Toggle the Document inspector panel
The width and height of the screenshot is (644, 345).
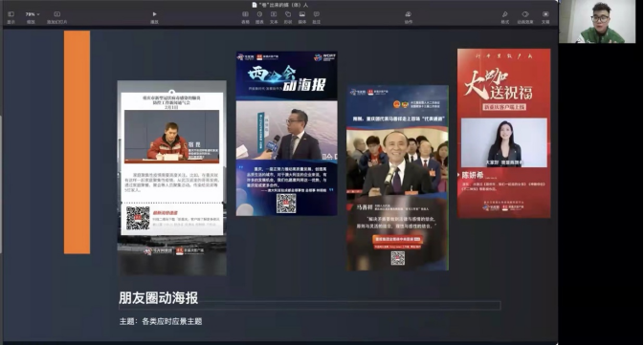click(545, 17)
